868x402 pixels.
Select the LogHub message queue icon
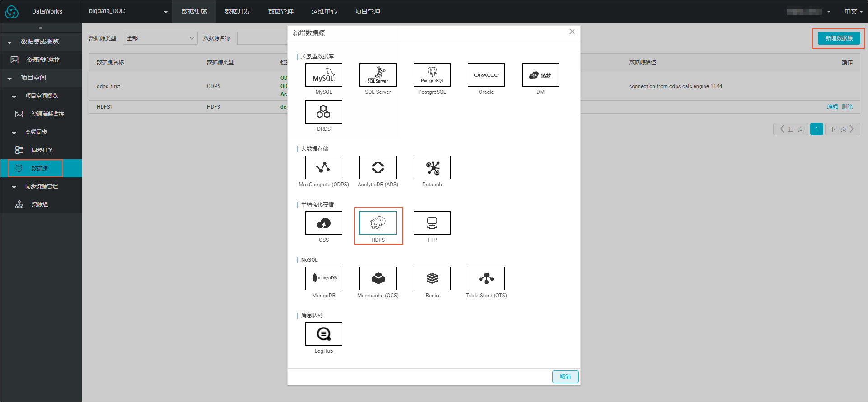click(323, 334)
